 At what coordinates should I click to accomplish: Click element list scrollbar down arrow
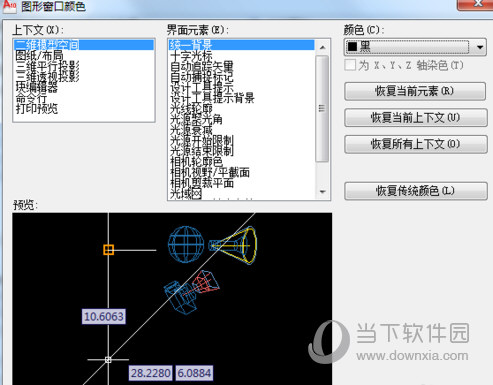[322, 192]
